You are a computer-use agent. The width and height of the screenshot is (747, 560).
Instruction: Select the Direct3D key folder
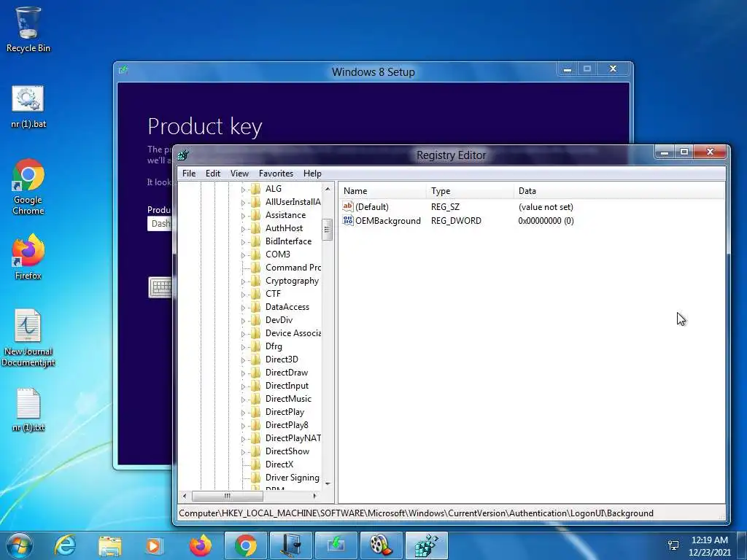pos(275,359)
